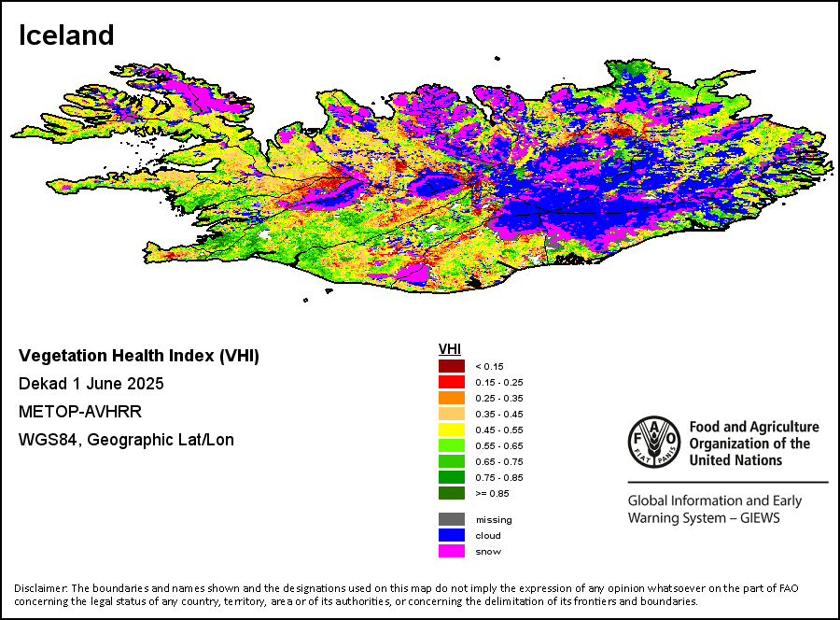Image resolution: width=840 pixels, height=620 pixels.
Task: Click the FAO circular logo emblem
Action: pos(654,443)
